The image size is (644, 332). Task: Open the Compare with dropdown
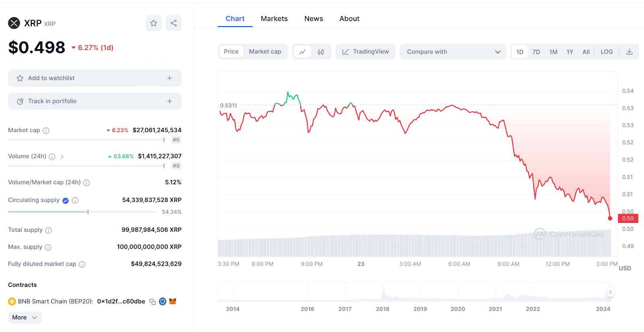click(453, 52)
